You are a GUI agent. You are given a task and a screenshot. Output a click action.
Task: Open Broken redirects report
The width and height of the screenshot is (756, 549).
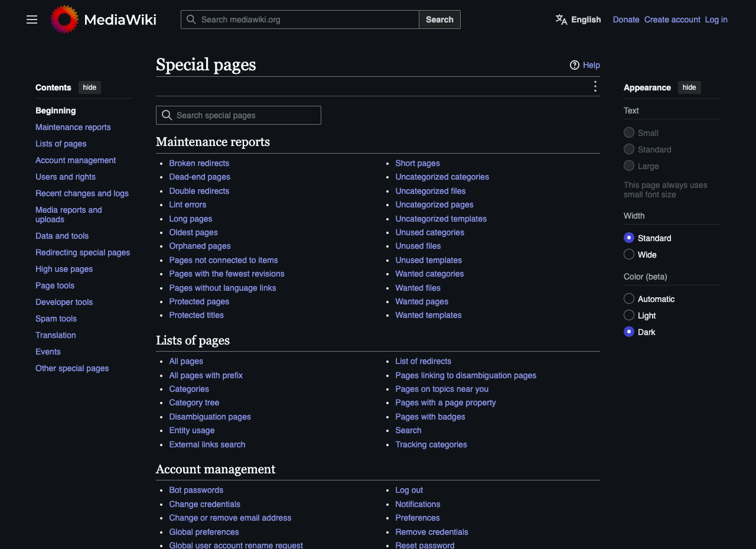tap(199, 163)
